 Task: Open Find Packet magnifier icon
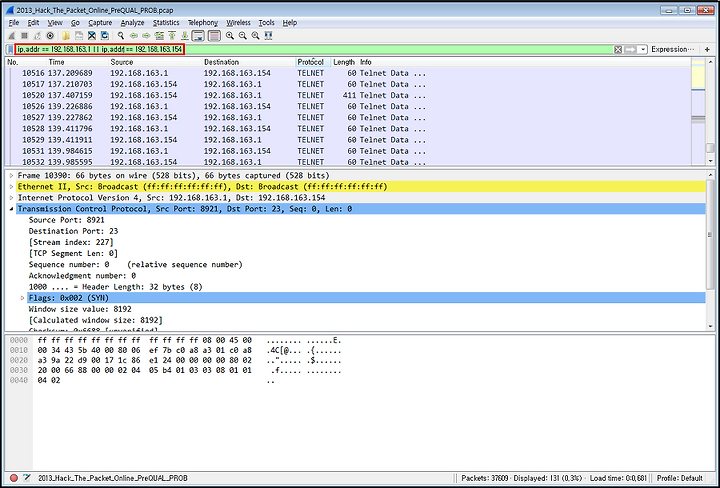tap(121, 36)
